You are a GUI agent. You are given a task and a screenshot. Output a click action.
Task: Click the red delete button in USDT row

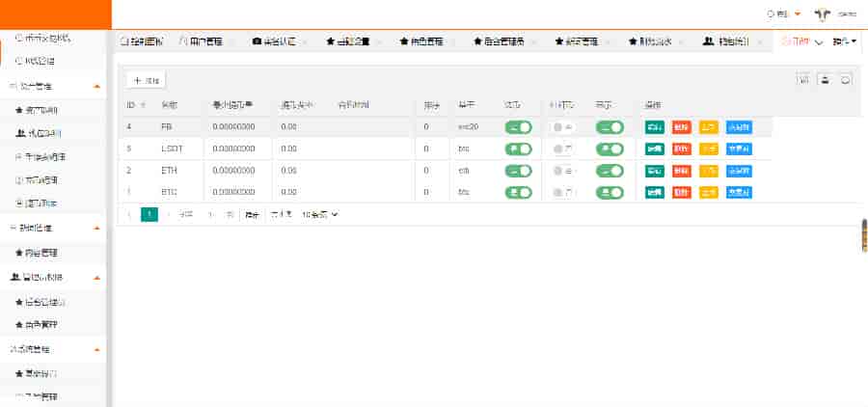[682, 149]
